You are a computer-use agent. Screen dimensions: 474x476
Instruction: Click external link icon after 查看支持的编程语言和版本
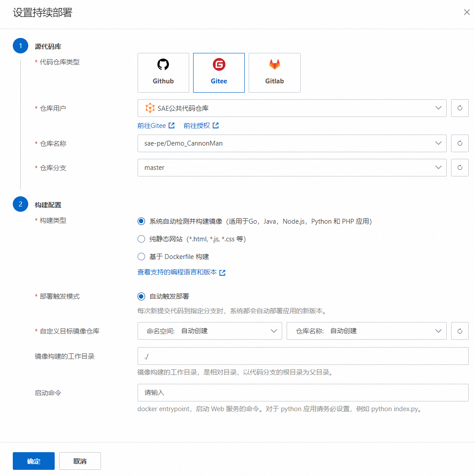[222, 273]
